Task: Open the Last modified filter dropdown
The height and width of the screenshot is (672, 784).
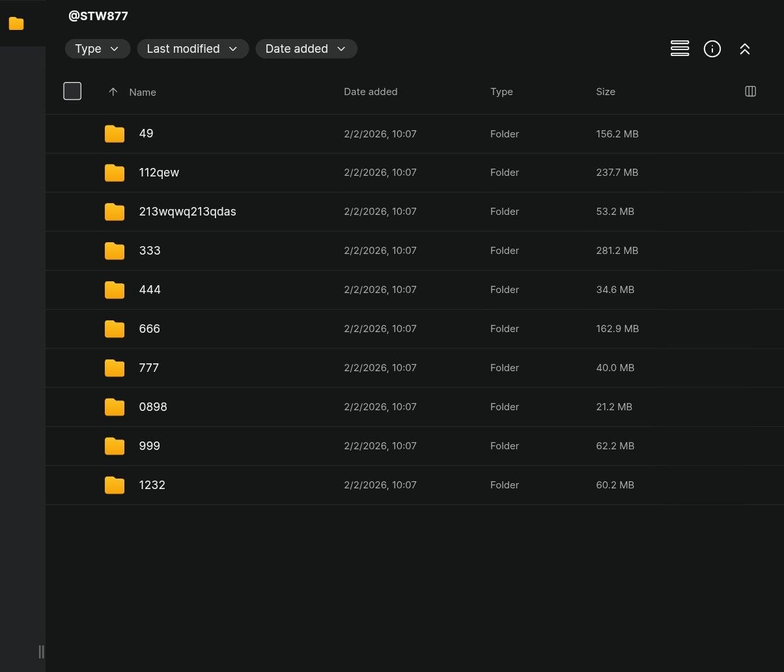Action: (193, 49)
